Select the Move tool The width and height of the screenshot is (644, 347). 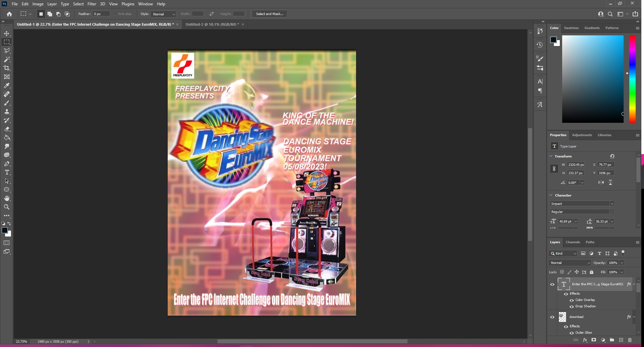click(7, 33)
